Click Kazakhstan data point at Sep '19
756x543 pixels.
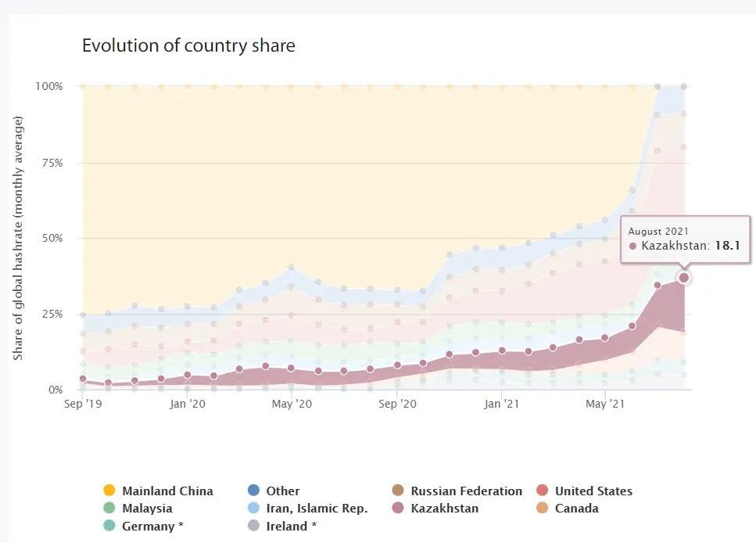82,379
